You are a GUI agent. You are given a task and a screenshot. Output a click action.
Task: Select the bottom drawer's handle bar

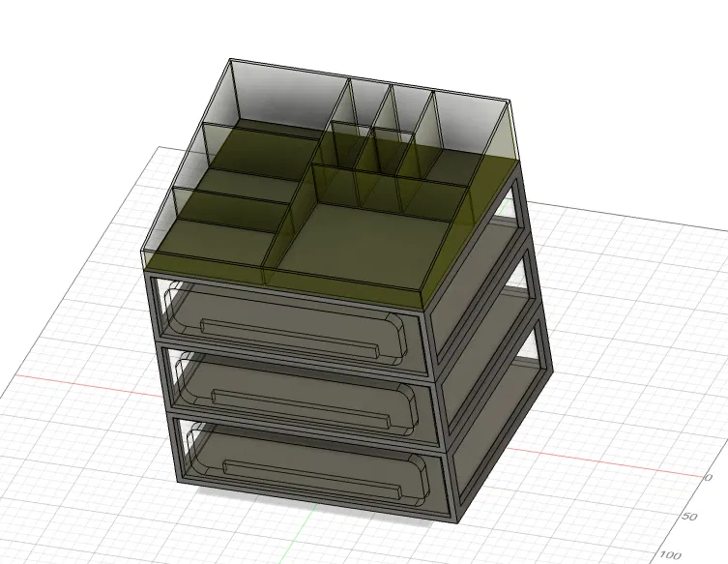click(313, 481)
